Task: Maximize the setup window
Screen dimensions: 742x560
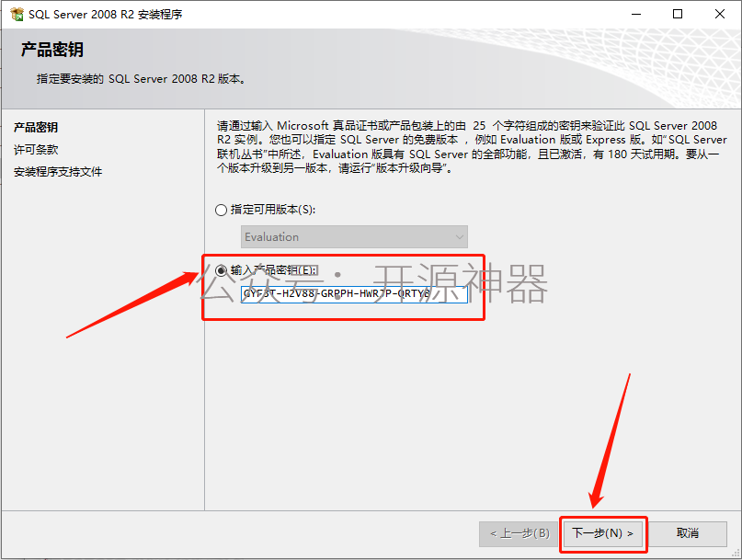Action: (x=678, y=14)
